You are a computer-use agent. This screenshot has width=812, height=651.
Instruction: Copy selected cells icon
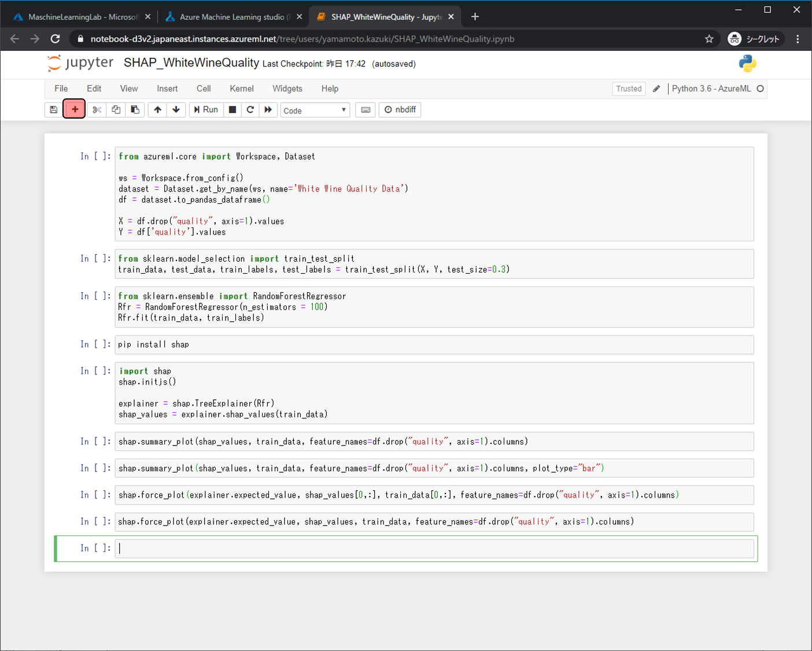(x=116, y=110)
